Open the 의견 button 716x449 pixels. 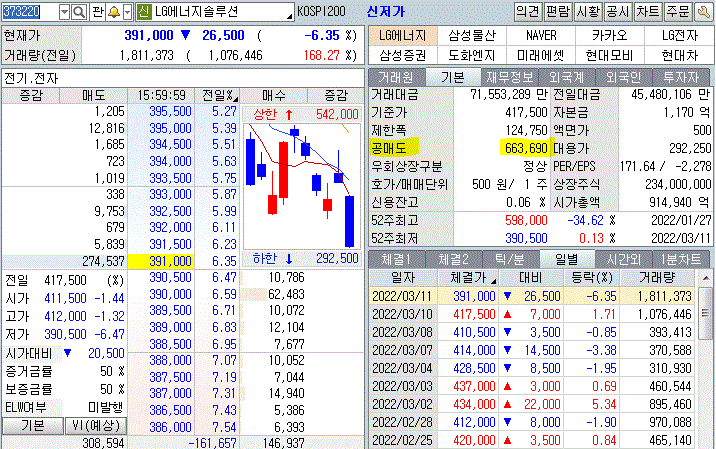pyautogui.click(x=528, y=11)
